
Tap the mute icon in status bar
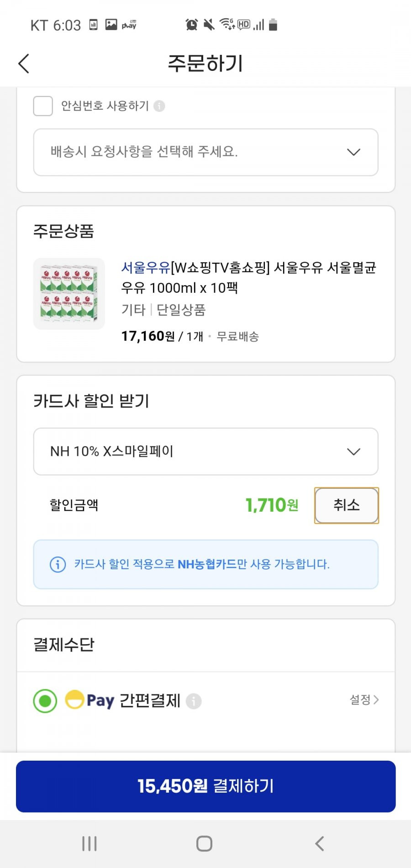209,25
